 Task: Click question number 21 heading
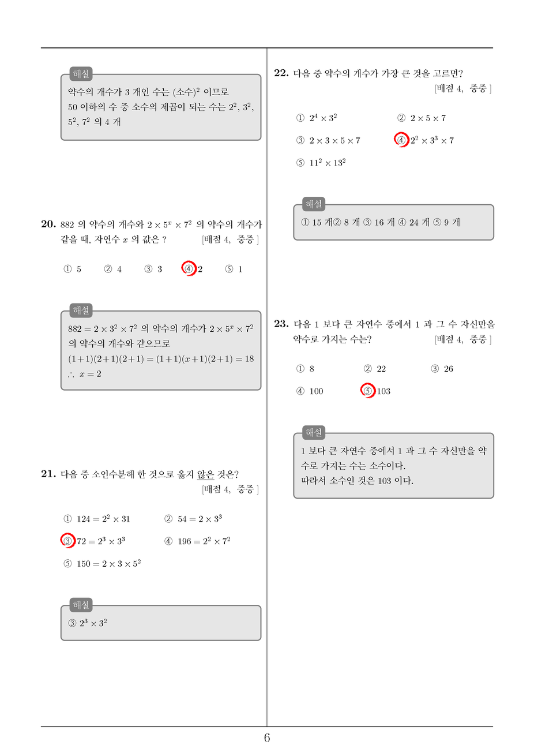pyautogui.click(x=48, y=474)
